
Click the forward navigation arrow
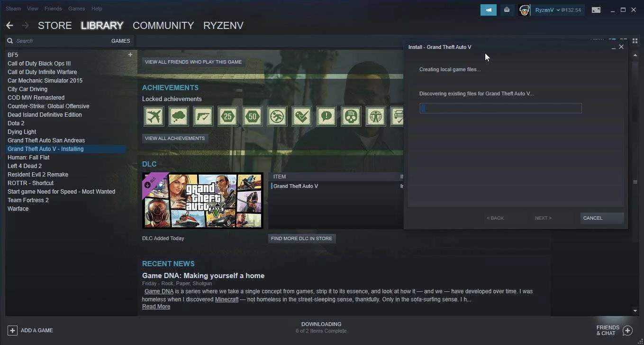[x=25, y=25]
